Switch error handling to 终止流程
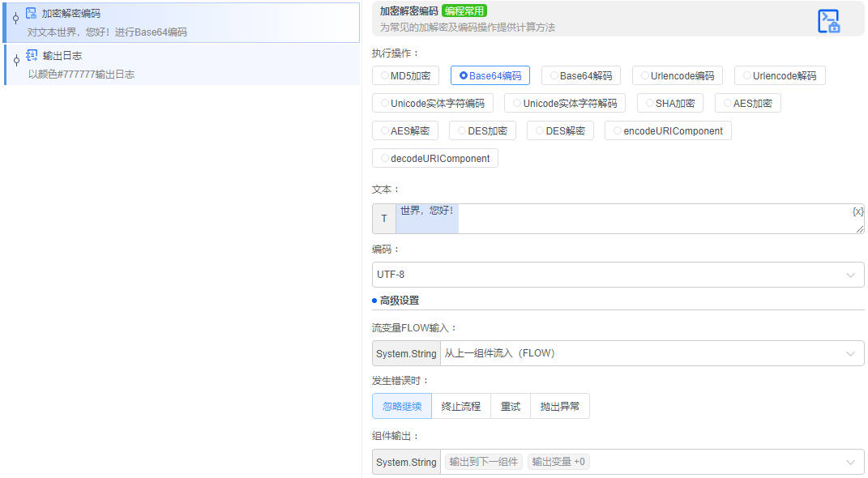868x478 pixels. click(460, 406)
